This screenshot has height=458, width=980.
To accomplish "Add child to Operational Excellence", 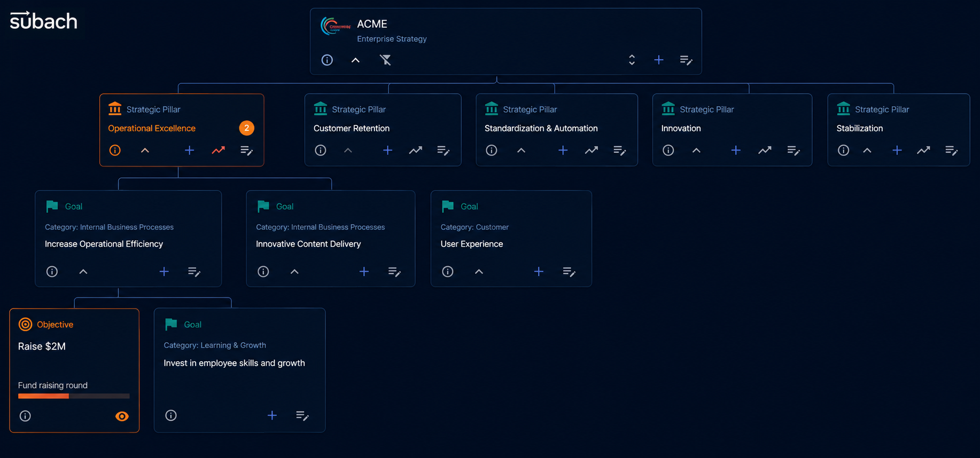I will click(x=189, y=151).
